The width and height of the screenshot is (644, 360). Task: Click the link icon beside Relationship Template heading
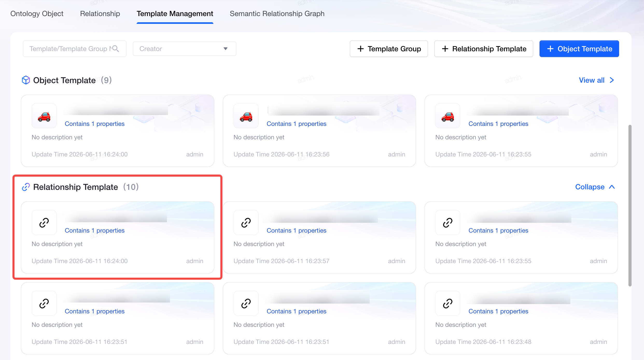click(26, 187)
